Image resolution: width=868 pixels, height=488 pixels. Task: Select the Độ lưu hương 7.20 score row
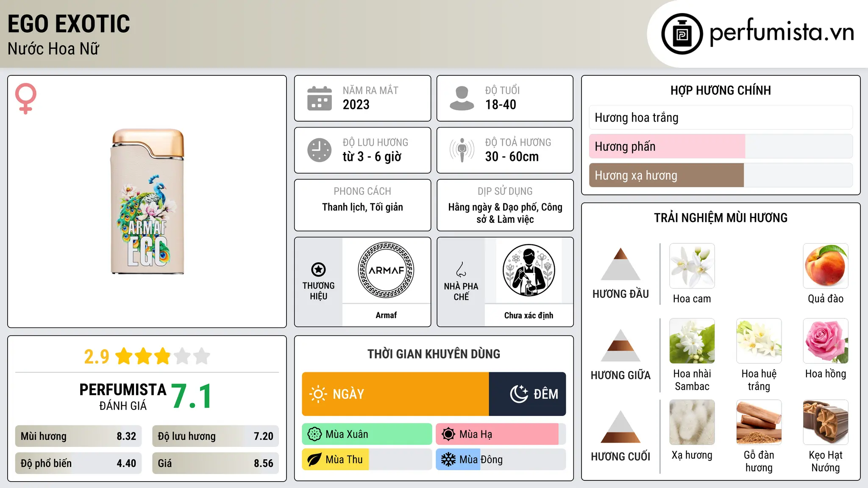point(216,436)
